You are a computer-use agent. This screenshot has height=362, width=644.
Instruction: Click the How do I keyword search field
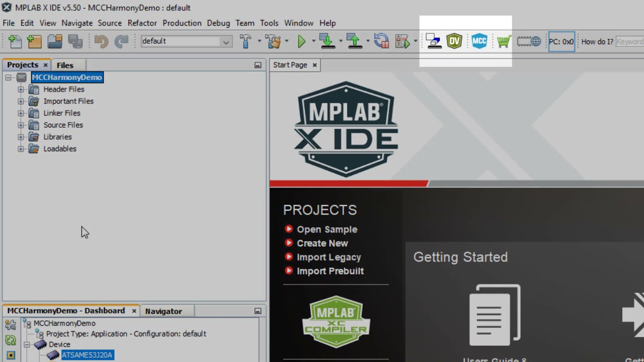(630, 42)
